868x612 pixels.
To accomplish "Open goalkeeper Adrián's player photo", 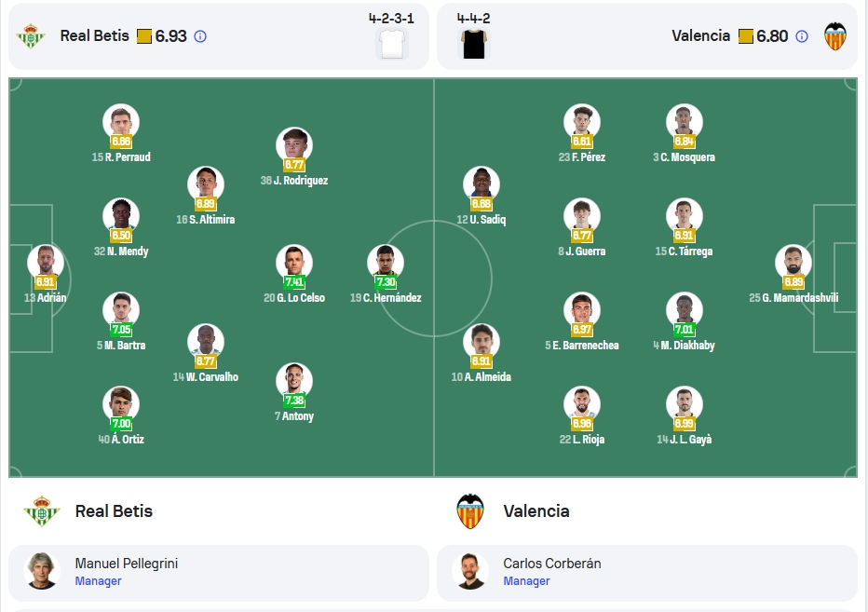I will (x=46, y=263).
